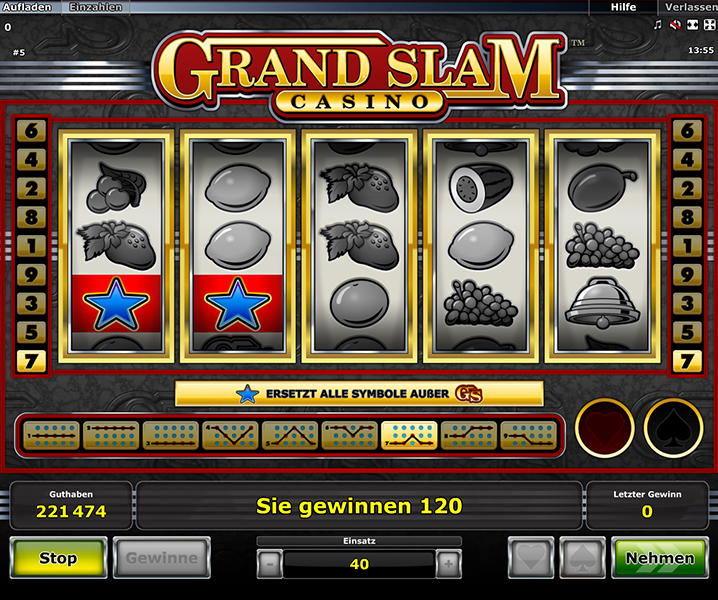This screenshot has width=718, height=600.
Task: Click the grey spade button near Nehmen
Action: pos(582,557)
